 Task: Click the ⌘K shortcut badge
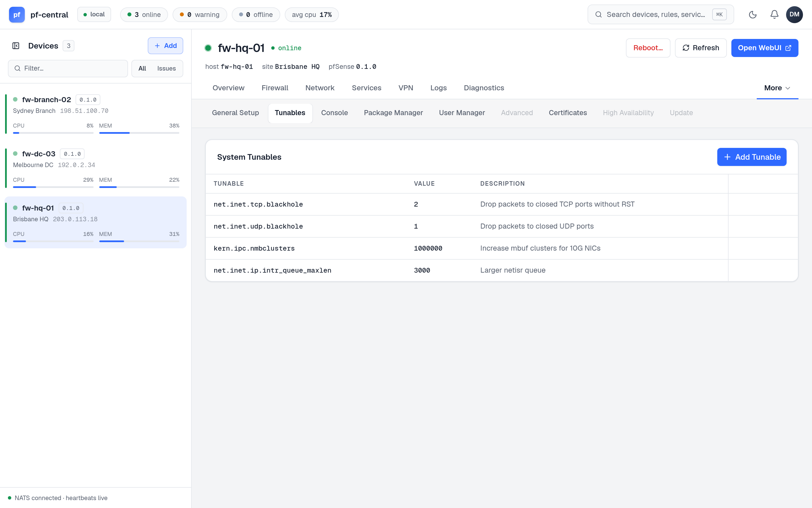pyautogui.click(x=719, y=14)
